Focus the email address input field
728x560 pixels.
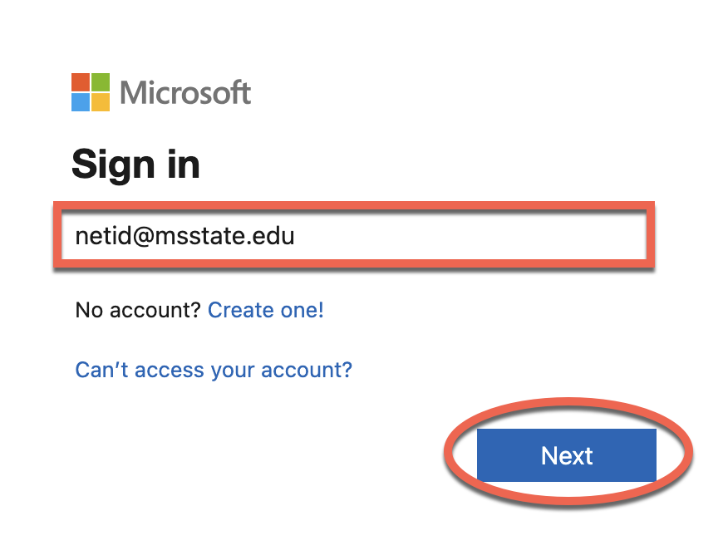[x=354, y=235]
